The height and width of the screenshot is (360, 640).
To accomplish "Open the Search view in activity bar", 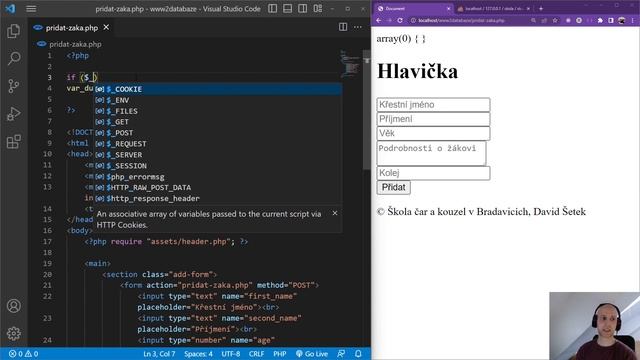I will point(13,58).
